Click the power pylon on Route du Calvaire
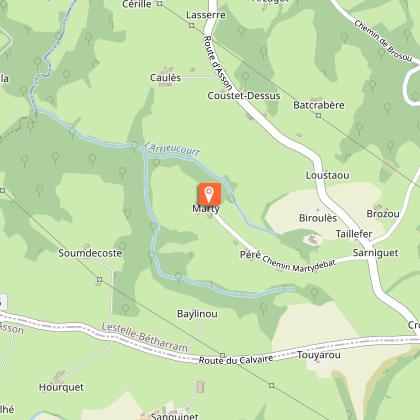Screen dimensions: 420x420 pyautogui.click(x=222, y=355)
